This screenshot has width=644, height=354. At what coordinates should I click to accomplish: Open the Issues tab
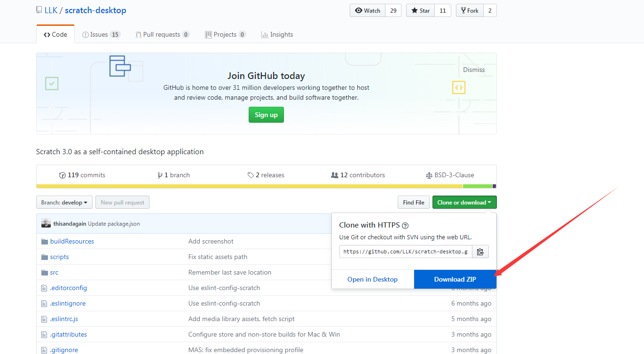tap(102, 34)
